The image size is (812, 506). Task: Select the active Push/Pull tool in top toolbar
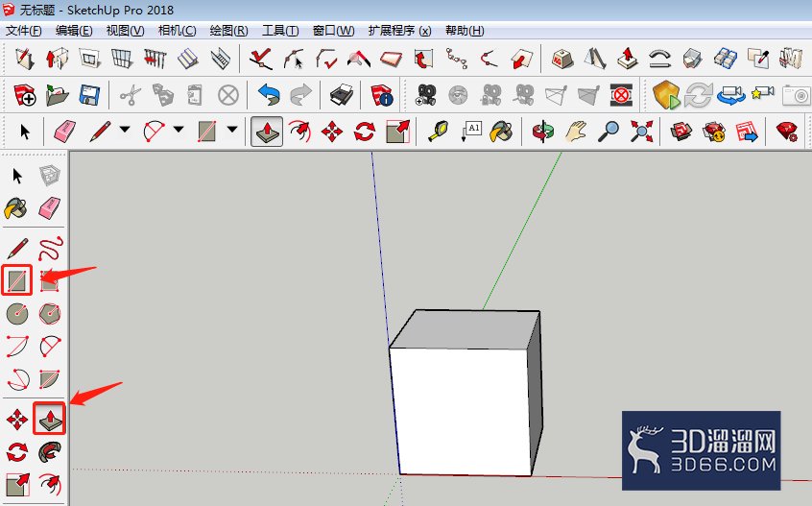pos(267,132)
